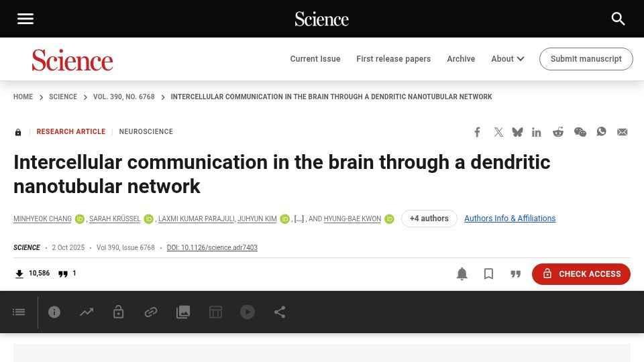This screenshot has width=644, height=362.
Task: Click SCIENCE journal name in metadata line
Action: click(27, 247)
